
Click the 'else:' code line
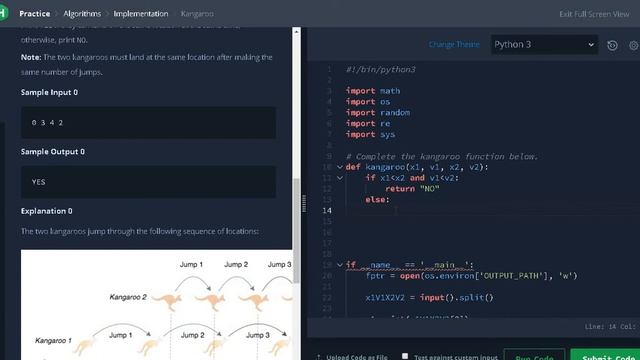[x=378, y=200]
